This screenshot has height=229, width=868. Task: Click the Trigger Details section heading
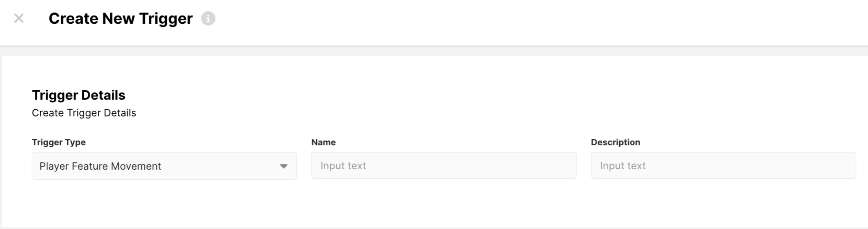click(79, 95)
